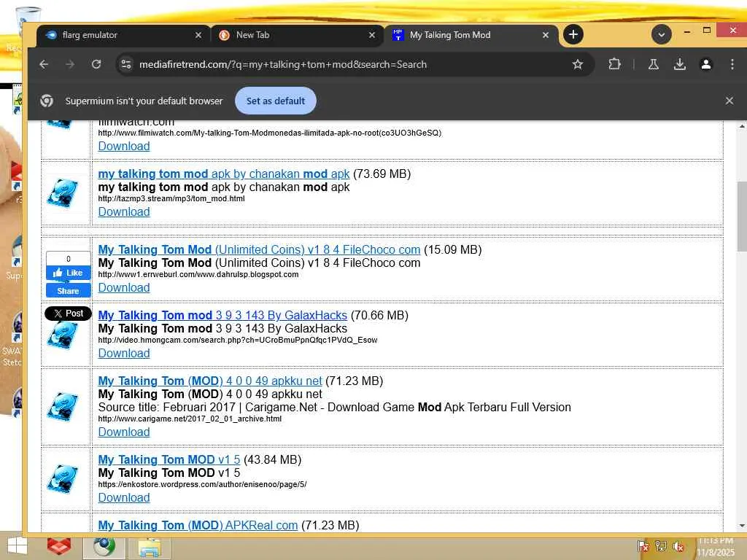
Task: Switch to the New Tab tab
Action: point(296,35)
